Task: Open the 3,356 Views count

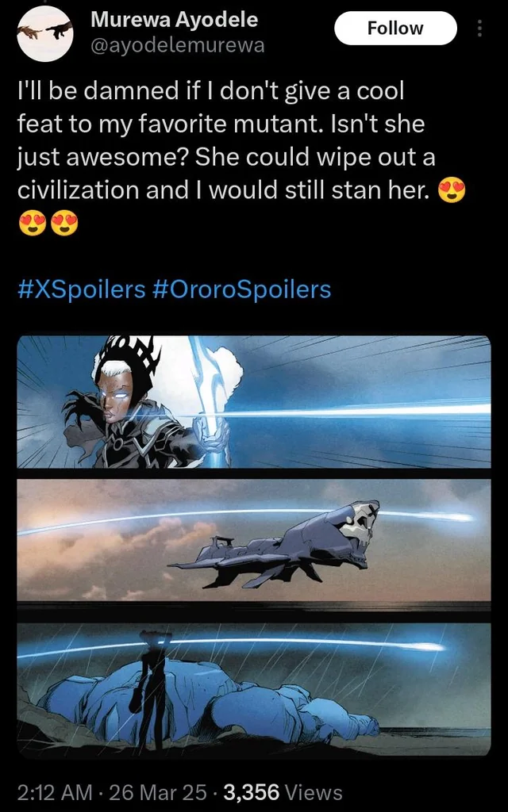Action: [x=282, y=792]
